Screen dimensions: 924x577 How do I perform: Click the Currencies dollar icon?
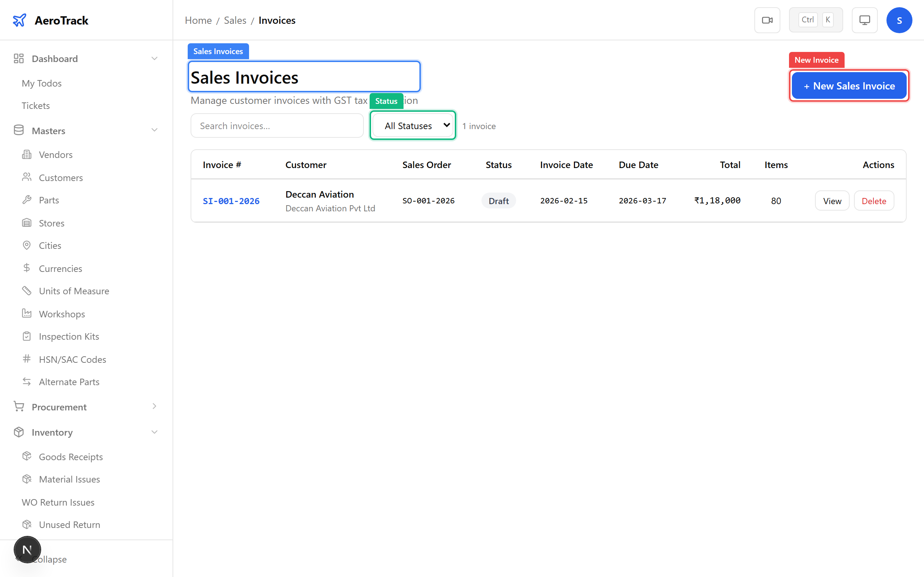(27, 268)
